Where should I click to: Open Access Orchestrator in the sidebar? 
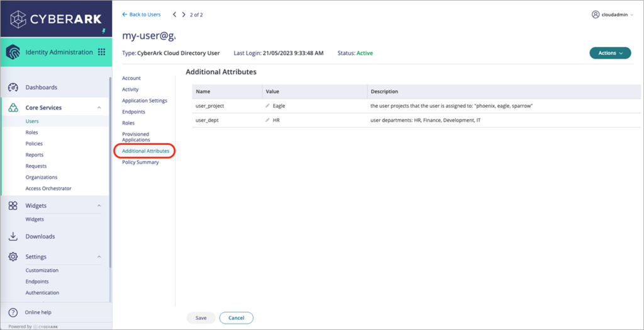point(48,188)
